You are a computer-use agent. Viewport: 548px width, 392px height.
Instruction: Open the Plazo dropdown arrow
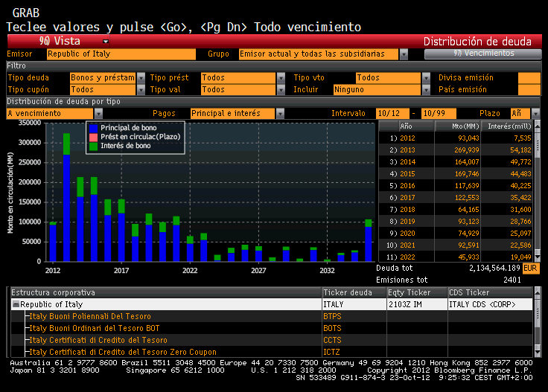[x=535, y=113]
